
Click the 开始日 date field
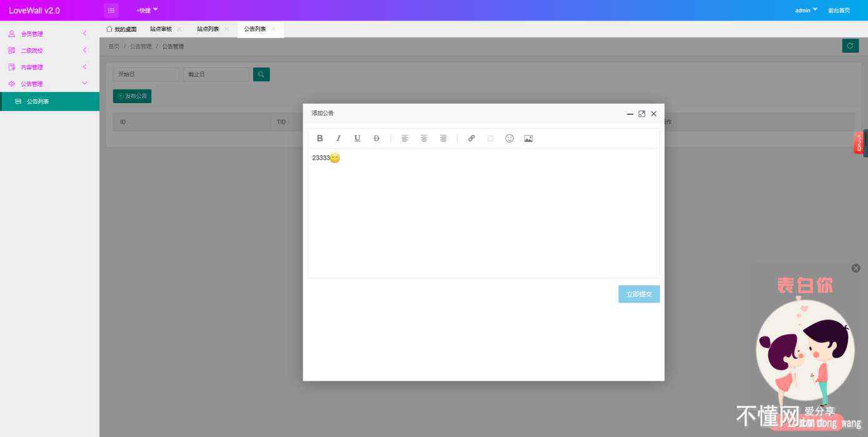tap(146, 74)
